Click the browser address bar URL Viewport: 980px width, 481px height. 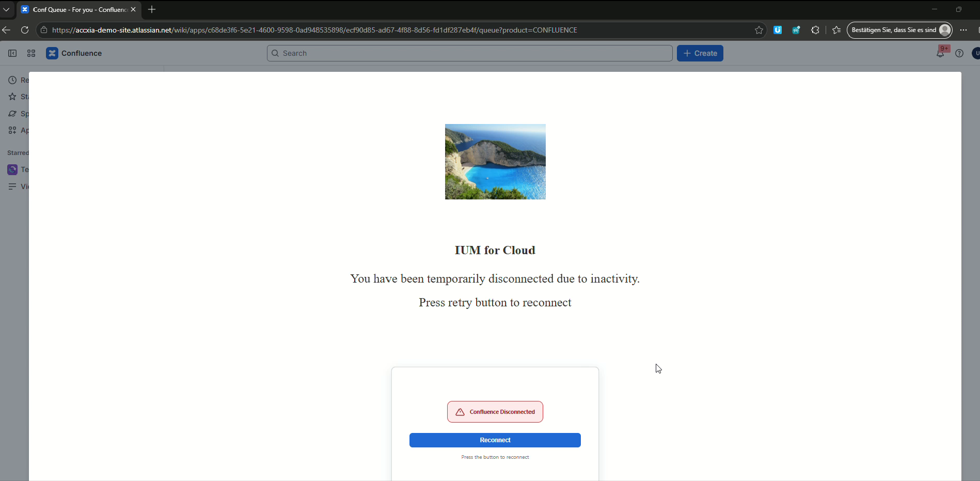pyautogui.click(x=314, y=30)
